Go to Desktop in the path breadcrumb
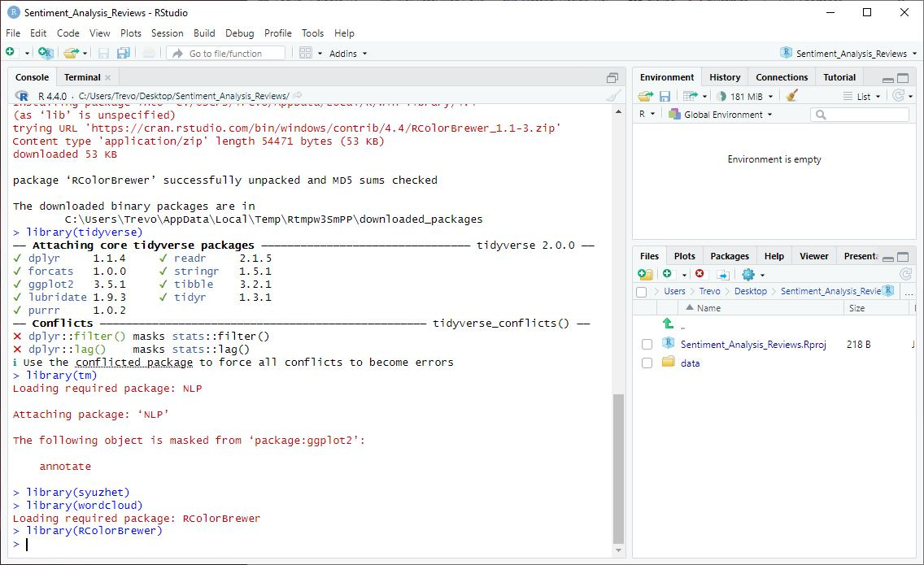924x565 pixels. coord(750,291)
